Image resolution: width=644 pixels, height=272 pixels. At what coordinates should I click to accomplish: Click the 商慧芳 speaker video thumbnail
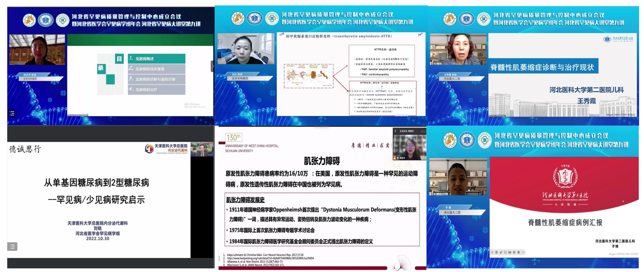point(410,146)
